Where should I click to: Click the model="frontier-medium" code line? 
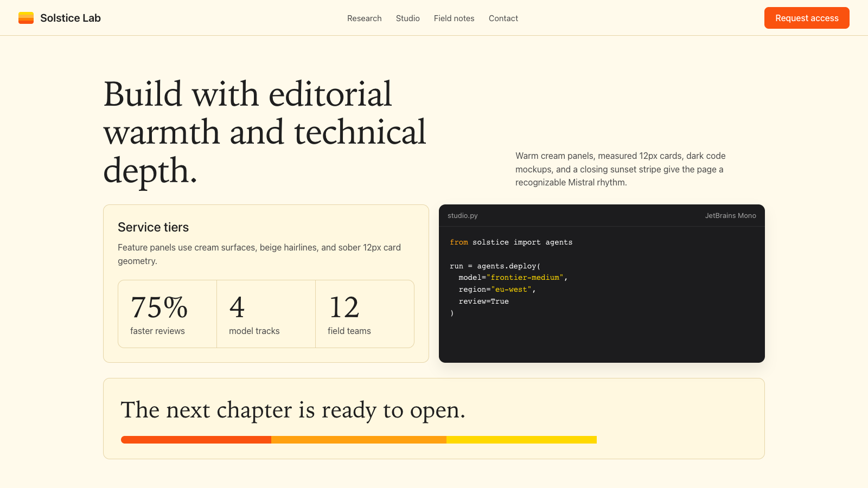[513, 278]
